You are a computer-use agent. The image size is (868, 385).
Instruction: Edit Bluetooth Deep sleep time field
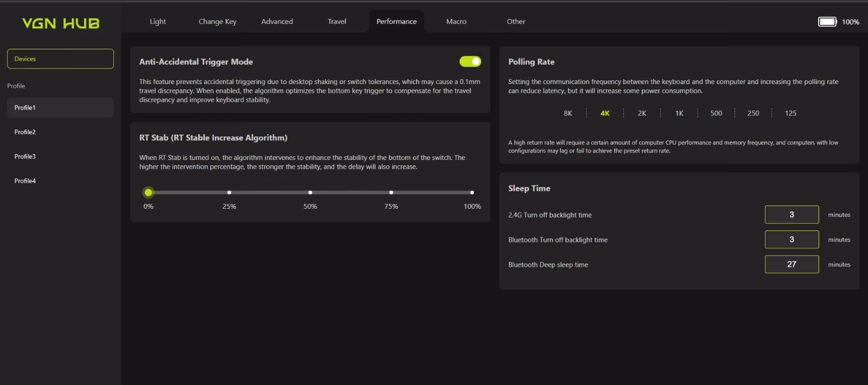792,265
